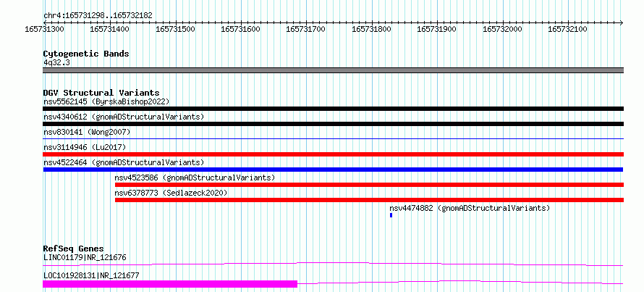The image size is (644, 292).
Task: Click the RefSeq Genes track heading
Action: pos(74,249)
